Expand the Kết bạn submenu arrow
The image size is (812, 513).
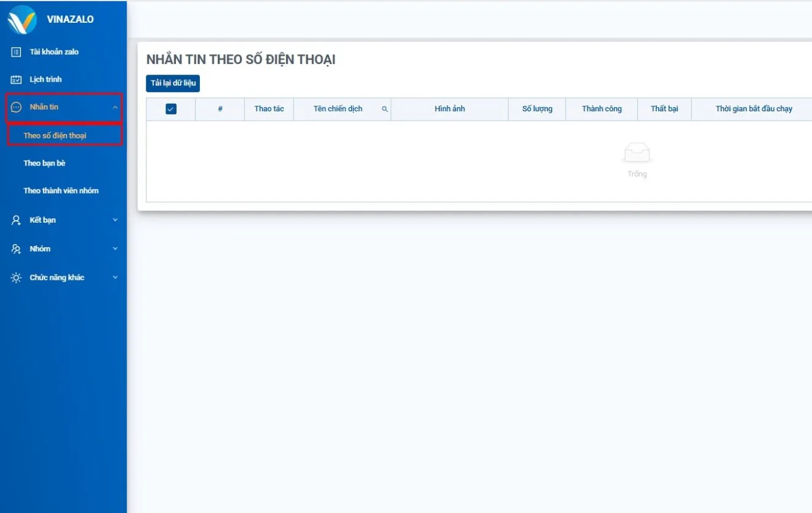115,220
